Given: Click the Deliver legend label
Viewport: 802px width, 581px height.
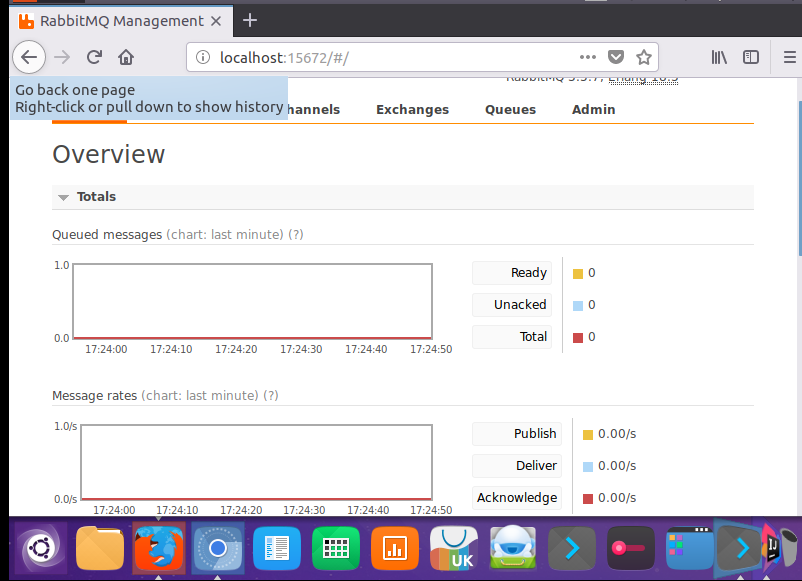Looking at the screenshot, I should pyautogui.click(x=517, y=466).
